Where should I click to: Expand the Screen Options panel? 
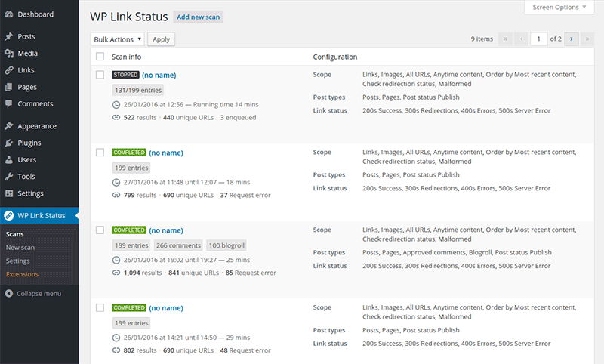[559, 8]
